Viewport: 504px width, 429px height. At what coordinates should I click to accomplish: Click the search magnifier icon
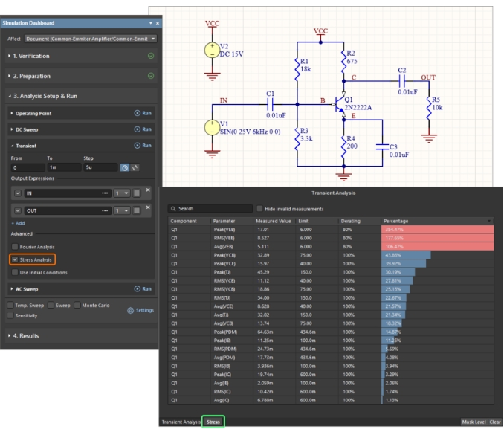(173, 209)
